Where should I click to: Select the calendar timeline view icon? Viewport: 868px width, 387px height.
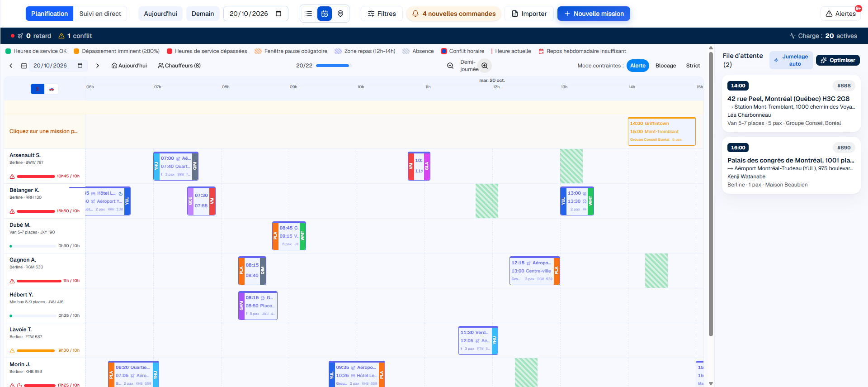coord(325,14)
